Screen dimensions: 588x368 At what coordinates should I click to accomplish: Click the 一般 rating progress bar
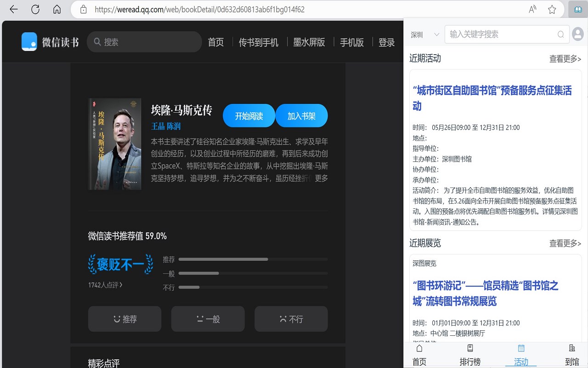point(253,273)
